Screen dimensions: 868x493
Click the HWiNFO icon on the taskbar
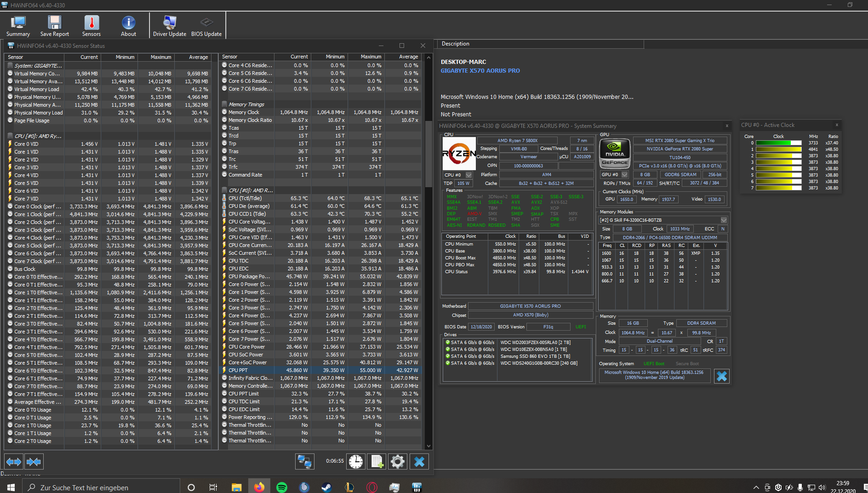[x=417, y=487]
